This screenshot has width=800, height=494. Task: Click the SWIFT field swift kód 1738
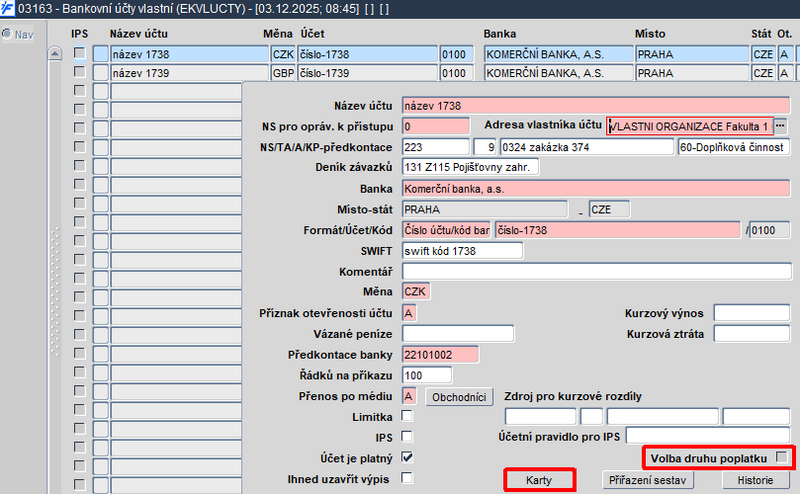coord(462,251)
